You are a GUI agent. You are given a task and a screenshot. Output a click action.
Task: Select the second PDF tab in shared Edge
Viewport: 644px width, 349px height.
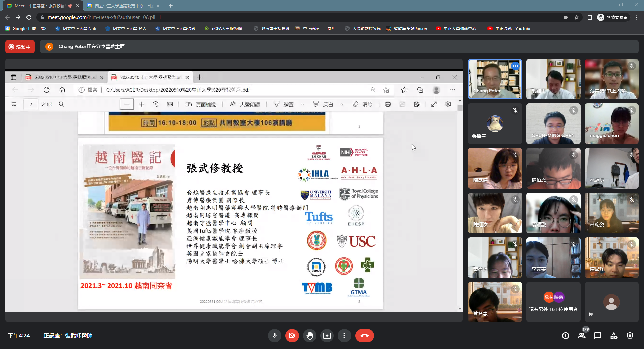(x=150, y=77)
